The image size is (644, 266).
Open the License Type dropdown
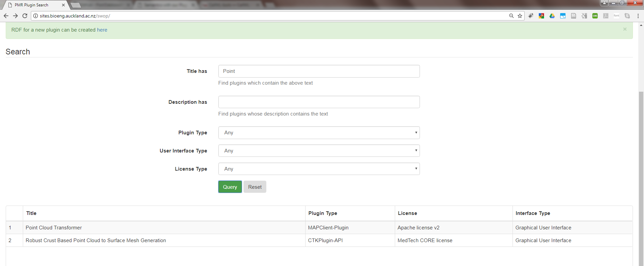click(319, 169)
